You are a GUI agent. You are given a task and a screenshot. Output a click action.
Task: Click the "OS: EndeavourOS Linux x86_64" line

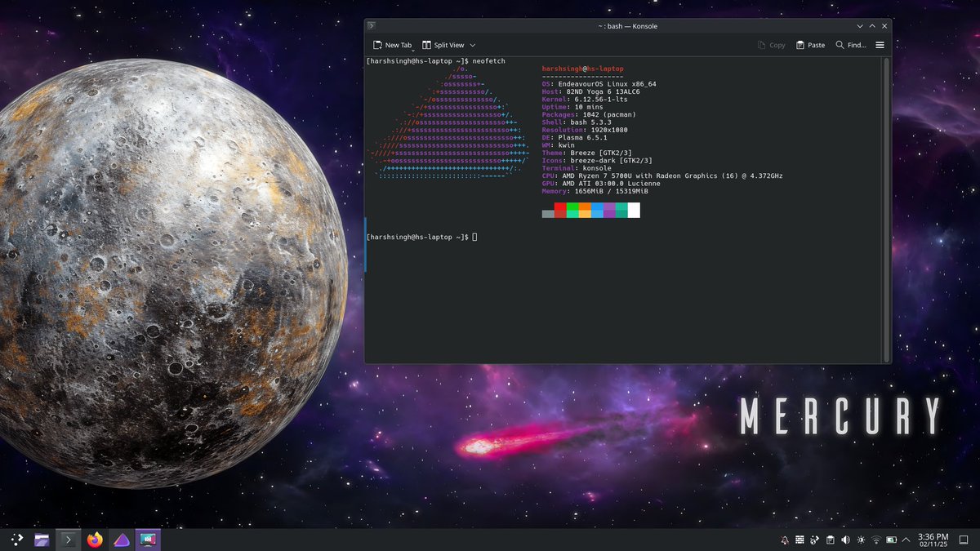[599, 84]
